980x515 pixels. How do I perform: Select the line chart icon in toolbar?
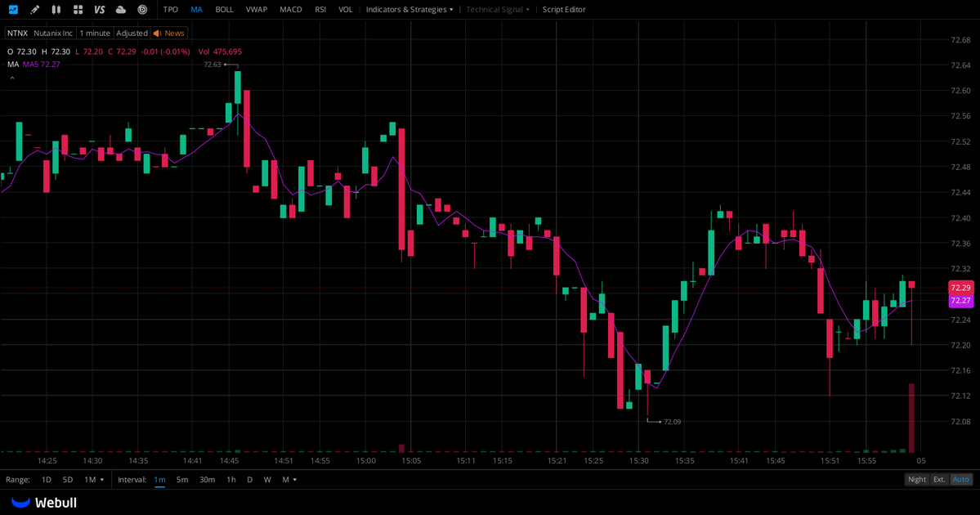(13, 9)
